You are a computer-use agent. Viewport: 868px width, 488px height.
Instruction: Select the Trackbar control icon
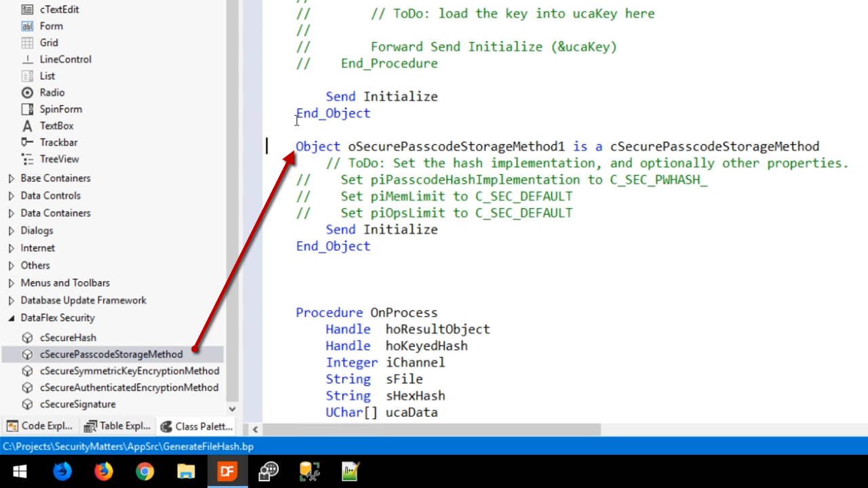pos(27,142)
